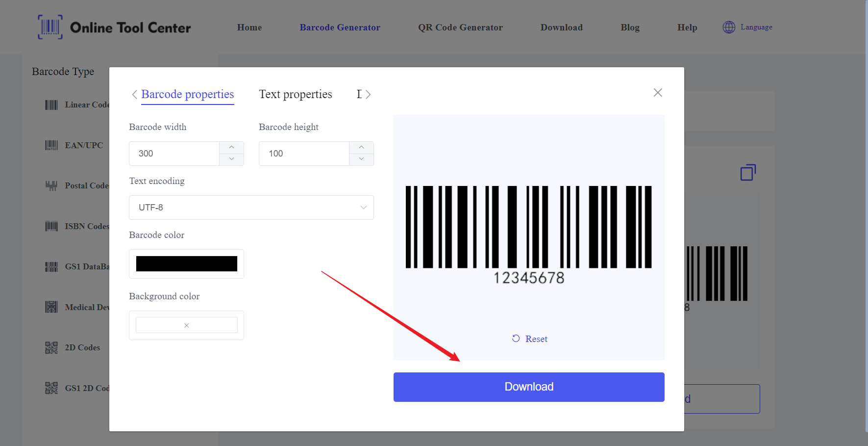Select the ISBN Codes icon

coord(51,226)
